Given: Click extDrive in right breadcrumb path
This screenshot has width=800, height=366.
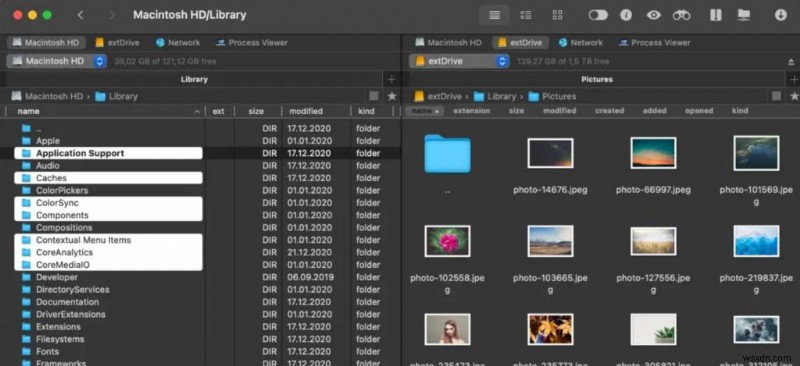Looking at the screenshot, I should click(x=438, y=96).
